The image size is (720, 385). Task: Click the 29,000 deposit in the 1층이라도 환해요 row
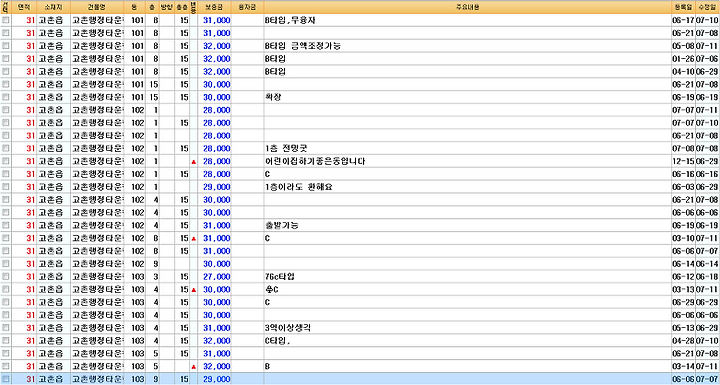pyautogui.click(x=217, y=187)
